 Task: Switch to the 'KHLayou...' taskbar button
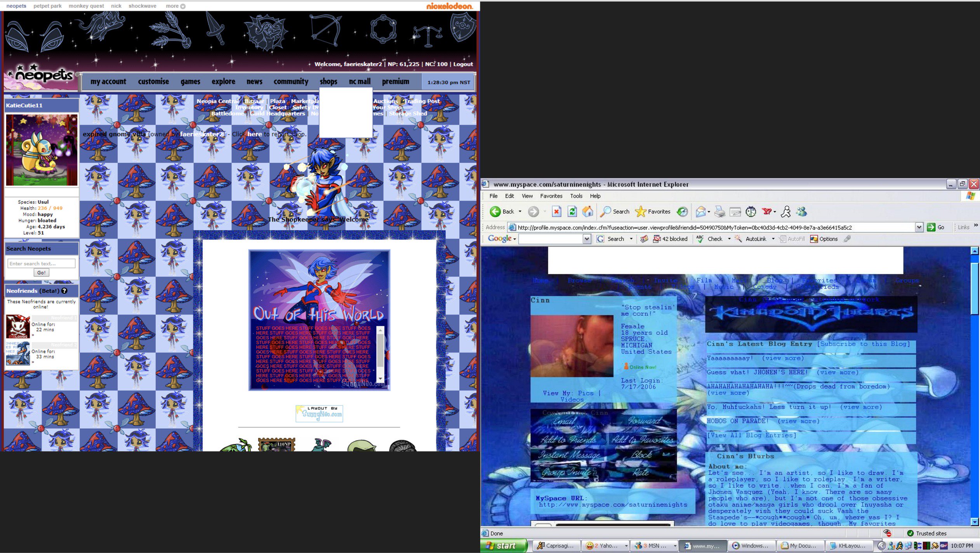[849, 546]
